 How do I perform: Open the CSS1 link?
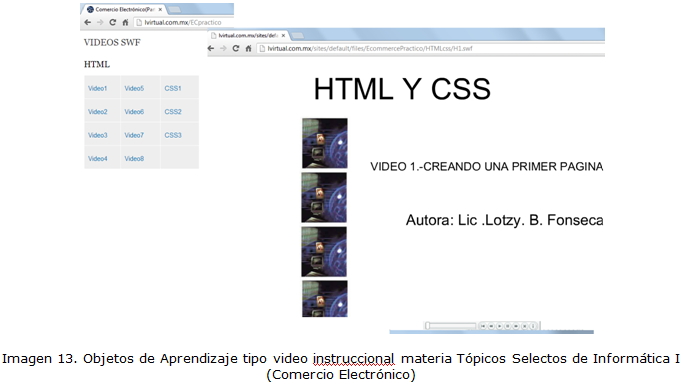point(173,88)
